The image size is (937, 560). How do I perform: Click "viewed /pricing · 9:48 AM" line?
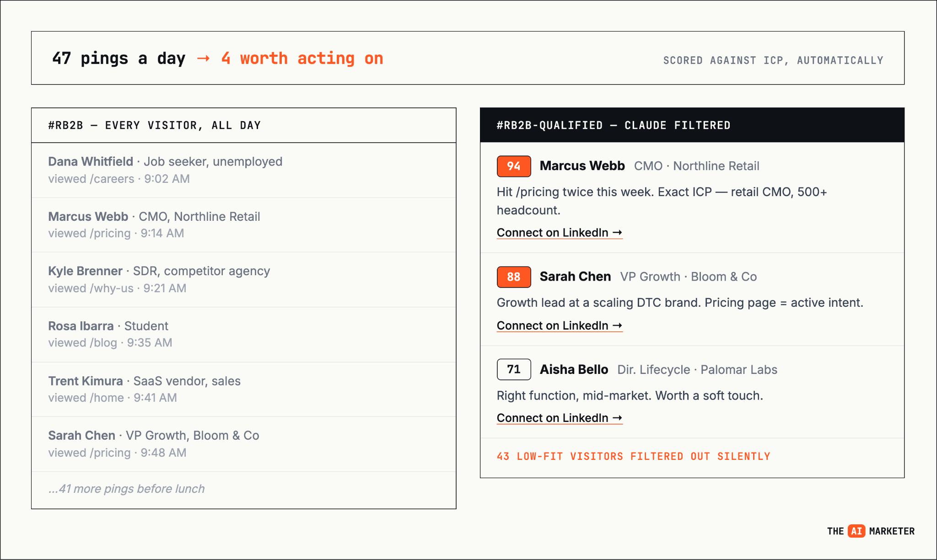pyautogui.click(x=117, y=453)
